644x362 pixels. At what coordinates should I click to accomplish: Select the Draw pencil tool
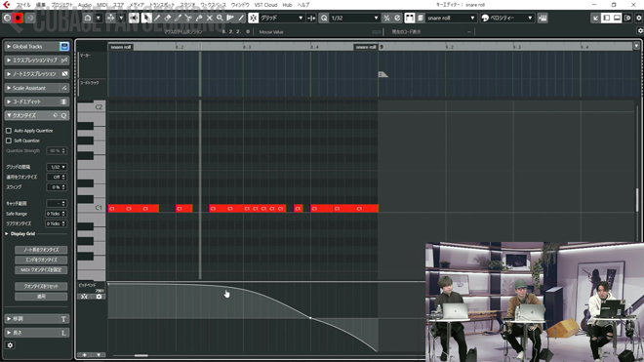(157, 19)
